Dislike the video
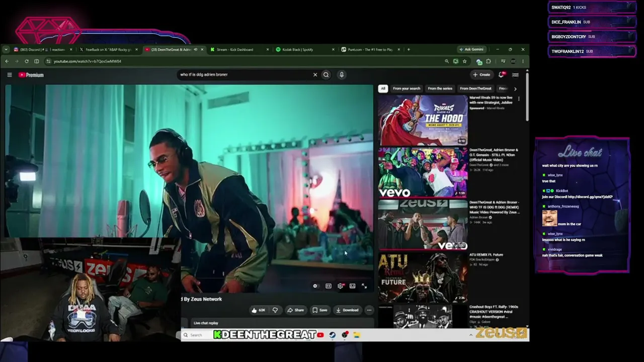 coord(275,310)
